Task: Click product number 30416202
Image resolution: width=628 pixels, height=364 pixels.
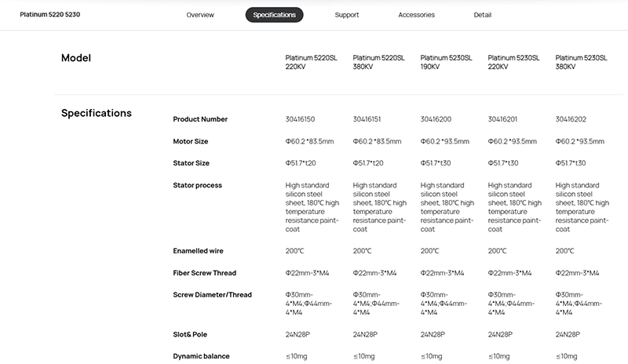Action: [571, 119]
